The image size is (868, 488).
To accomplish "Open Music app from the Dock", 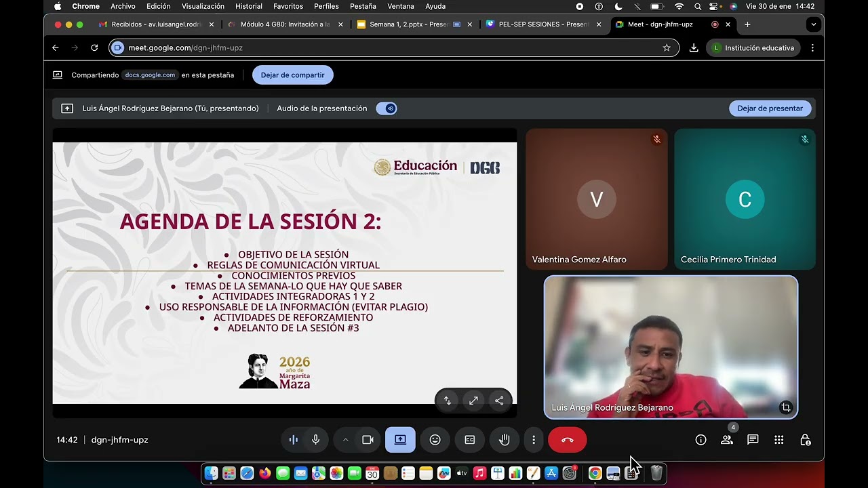I will 479,474.
